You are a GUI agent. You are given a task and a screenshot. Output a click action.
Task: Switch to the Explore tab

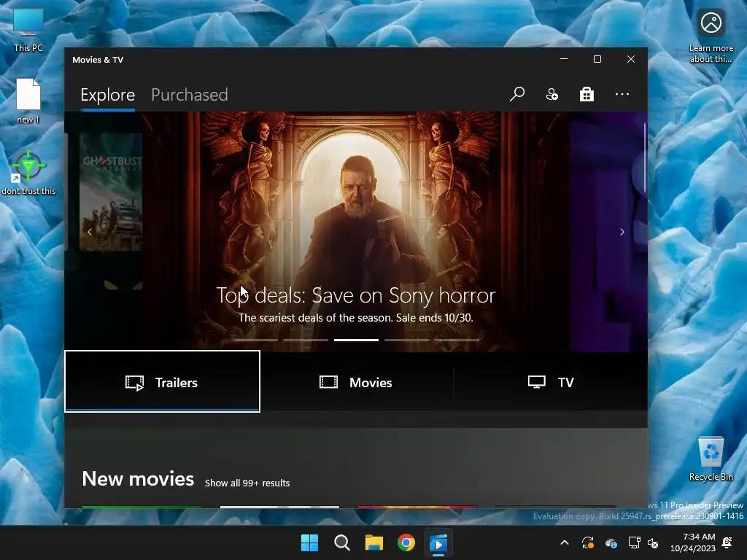(108, 95)
